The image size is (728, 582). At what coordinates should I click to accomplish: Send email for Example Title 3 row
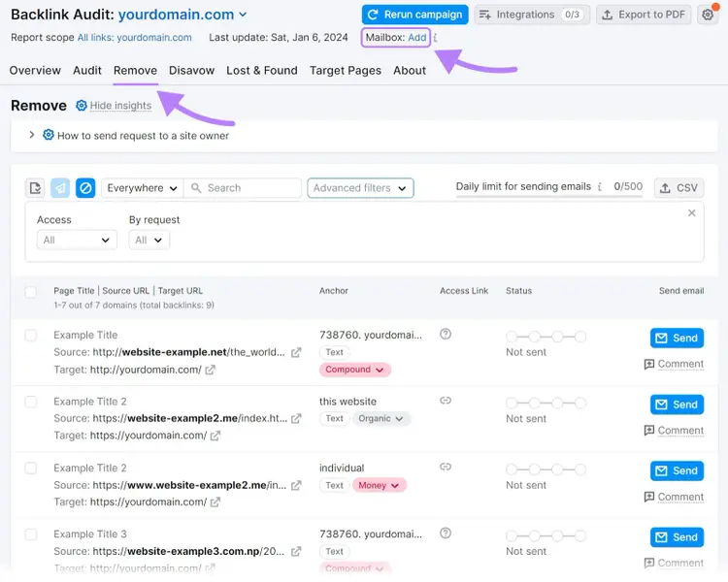click(677, 537)
